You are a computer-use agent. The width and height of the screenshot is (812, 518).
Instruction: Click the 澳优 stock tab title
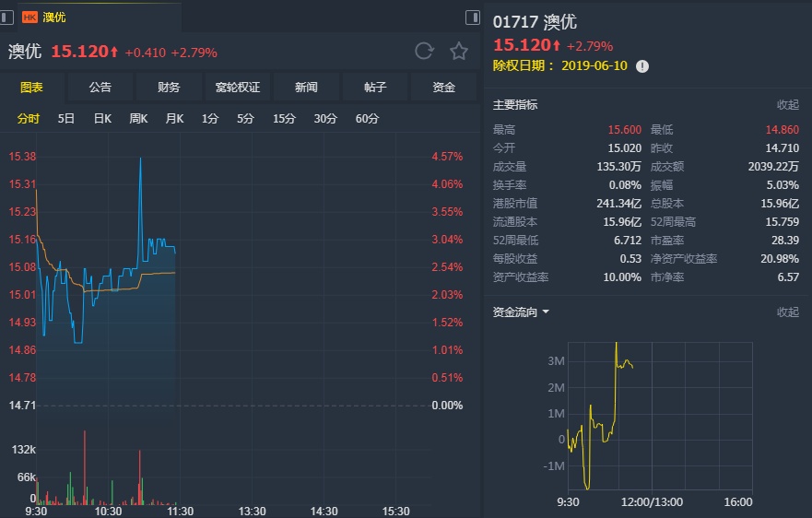click(x=54, y=18)
